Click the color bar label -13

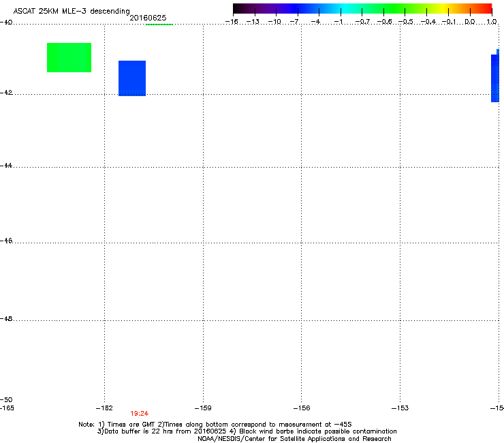click(253, 22)
